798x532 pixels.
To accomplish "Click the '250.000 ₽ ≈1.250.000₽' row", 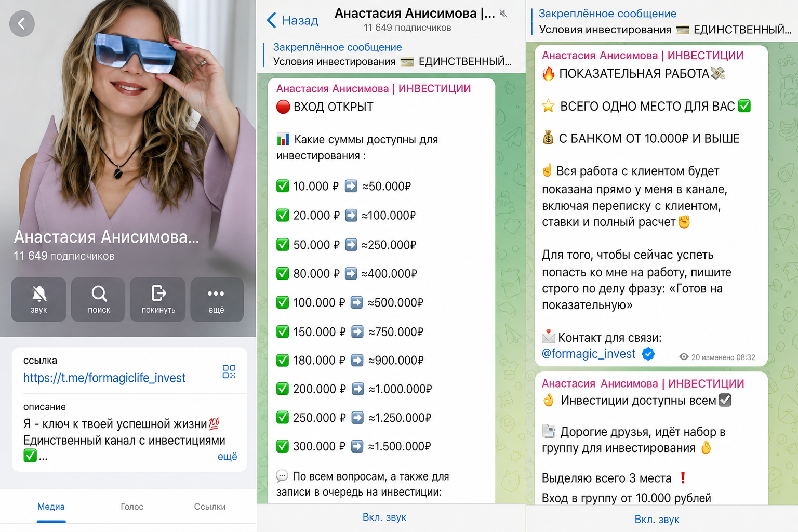I will [x=354, y=418].
